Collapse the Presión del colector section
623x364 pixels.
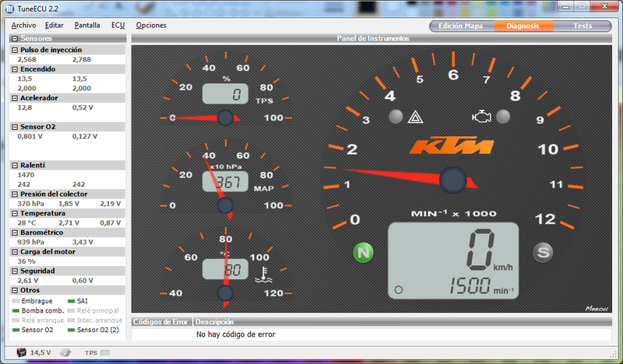[15, 194]
